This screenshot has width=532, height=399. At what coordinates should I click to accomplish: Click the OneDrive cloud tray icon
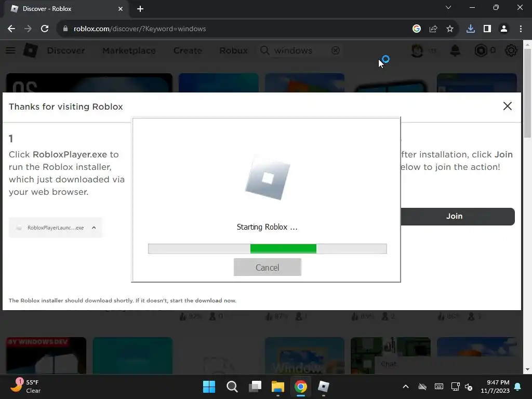(x=422, y=387)
